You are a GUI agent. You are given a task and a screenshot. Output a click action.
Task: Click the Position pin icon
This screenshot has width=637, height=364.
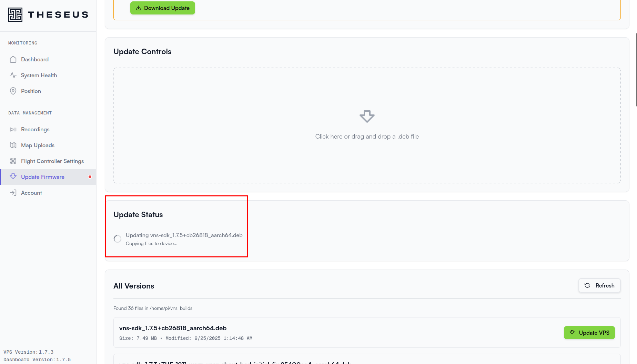coord(13,91)
